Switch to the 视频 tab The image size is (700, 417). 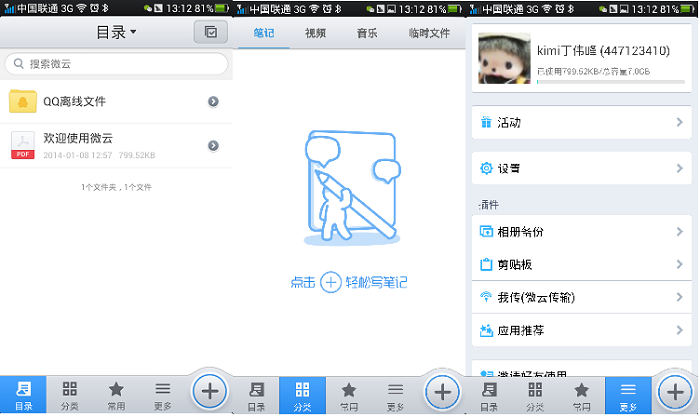pyautogui.click(x=315, y=33)
